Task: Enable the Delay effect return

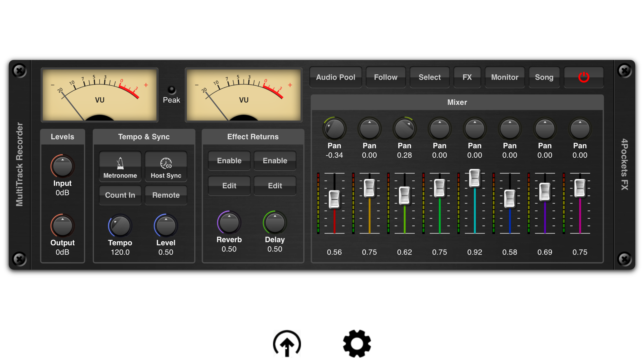Action: tap(275, 161)
